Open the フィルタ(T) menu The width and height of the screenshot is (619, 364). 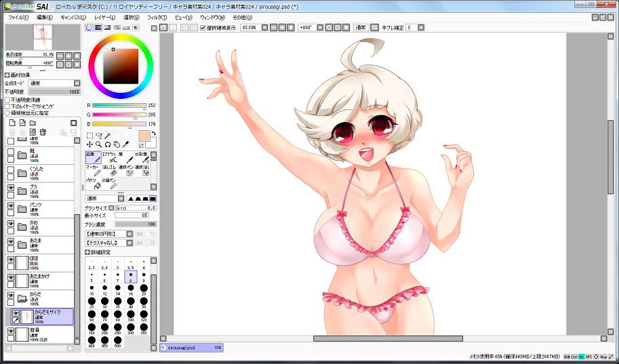[157, 17]
